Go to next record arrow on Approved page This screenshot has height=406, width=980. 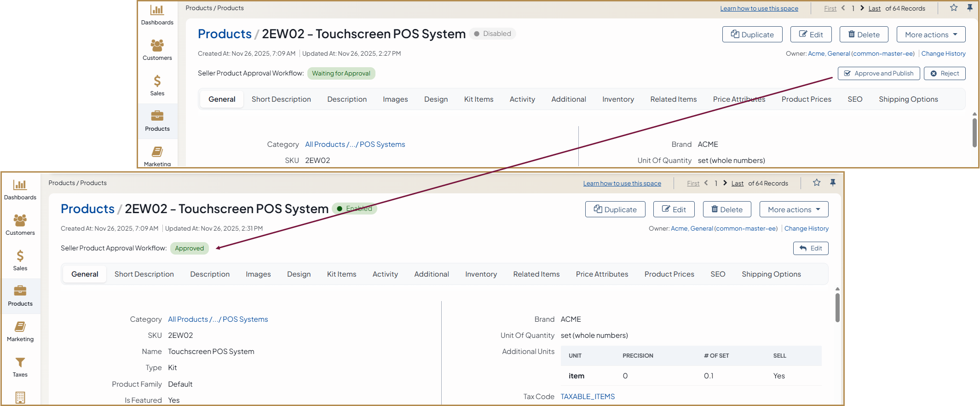pos(725,183)
